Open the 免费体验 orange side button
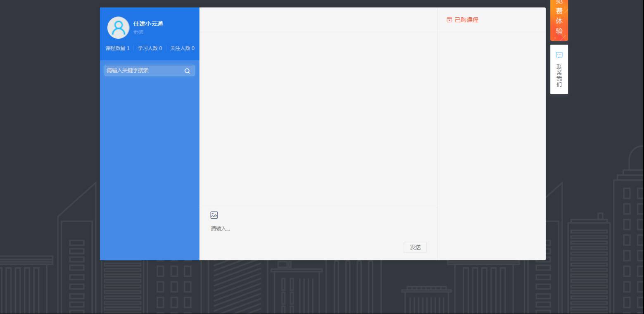Screen dimensions: 644x314 559,19
